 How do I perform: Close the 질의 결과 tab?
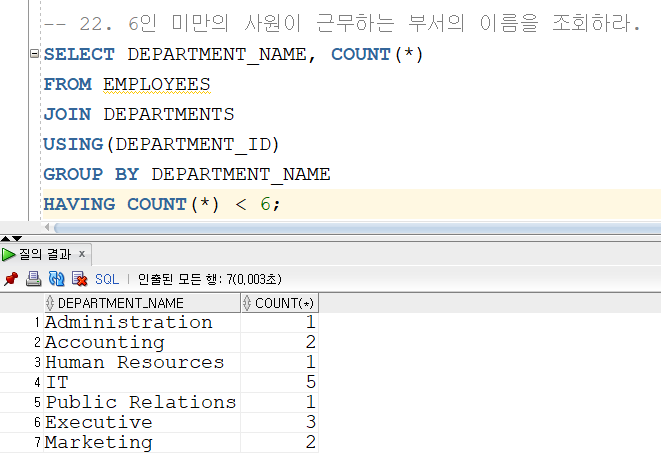coord(82,254)
